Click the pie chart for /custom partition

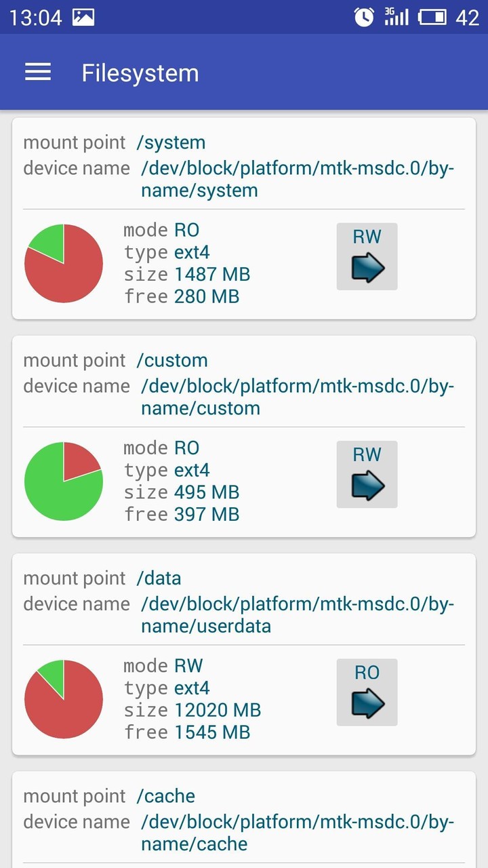coord(63,481)
